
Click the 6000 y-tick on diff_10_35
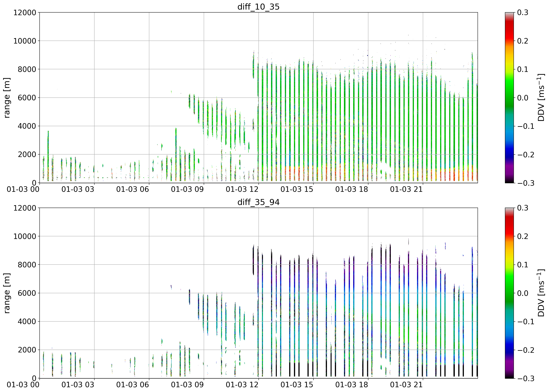27,98
